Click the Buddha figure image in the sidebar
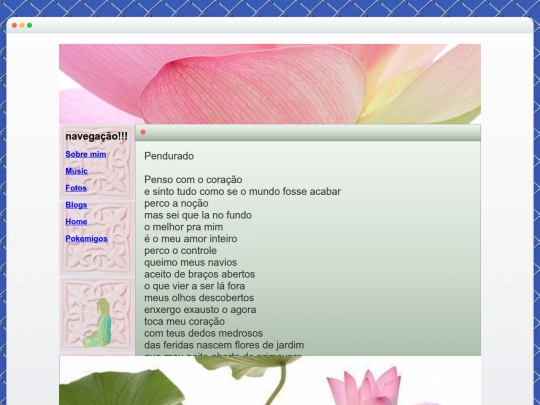The width and height of the screenshot is (540, 405). [98, 323]
